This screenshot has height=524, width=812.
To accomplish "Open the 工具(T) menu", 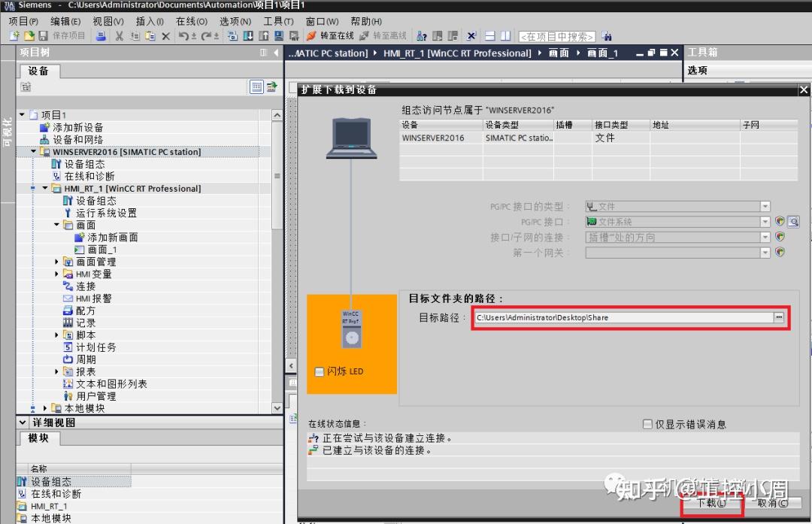I will click(x=278, y=21).
